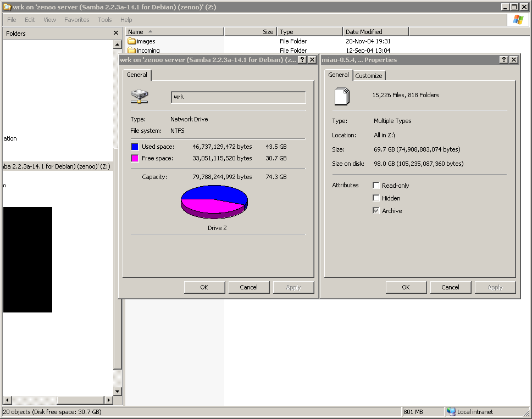The width and height of the screenshot is (532, 419).
Task: Sort files by the Name column header
Action: point(174,32)
